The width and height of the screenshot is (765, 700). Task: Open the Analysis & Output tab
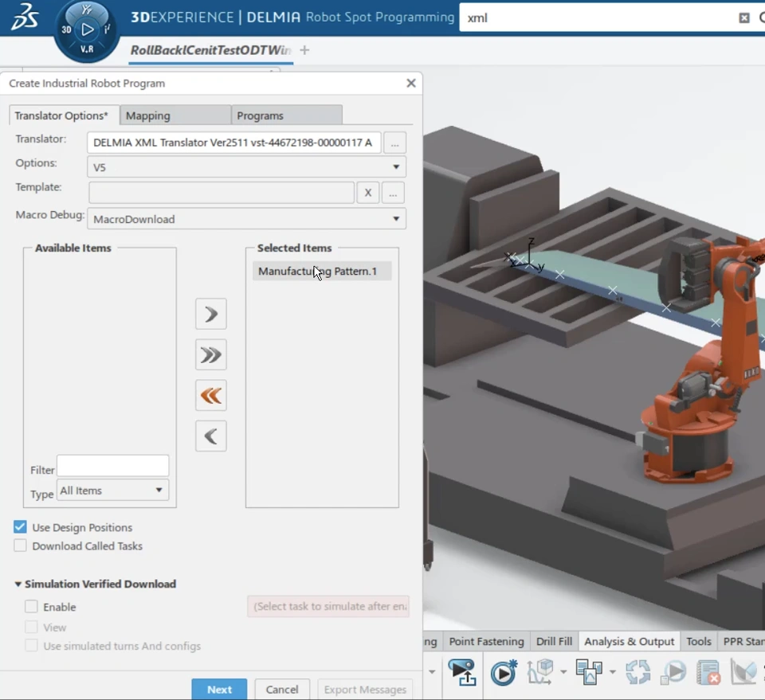pos(630,642)
